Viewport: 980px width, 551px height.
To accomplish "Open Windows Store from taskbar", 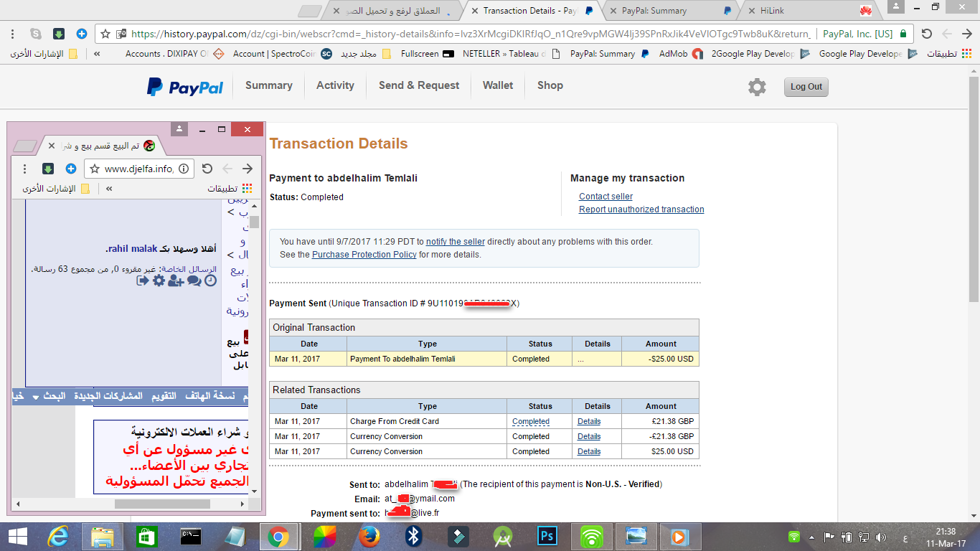I will coord(146,536).
